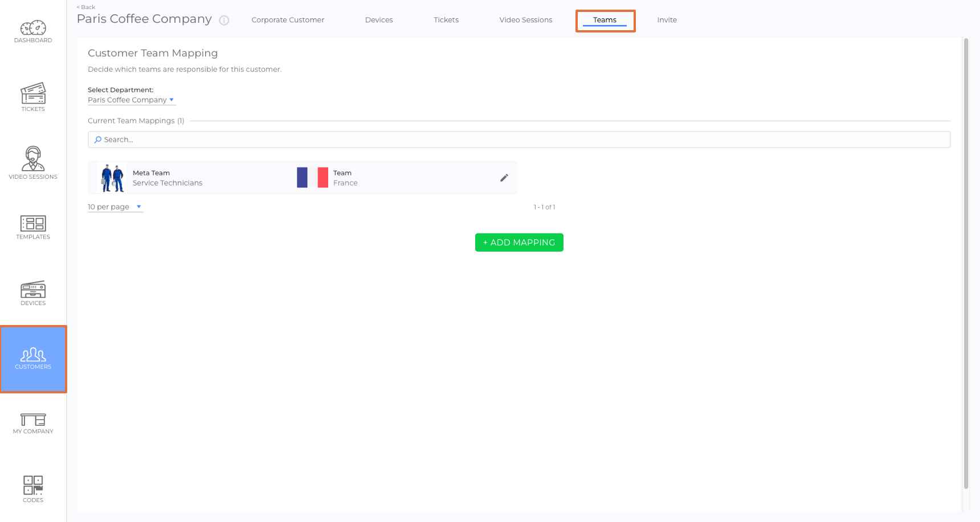Screen dimensions: 980x522
Task: Switch to the Devices tab
Action: (379, 20)
